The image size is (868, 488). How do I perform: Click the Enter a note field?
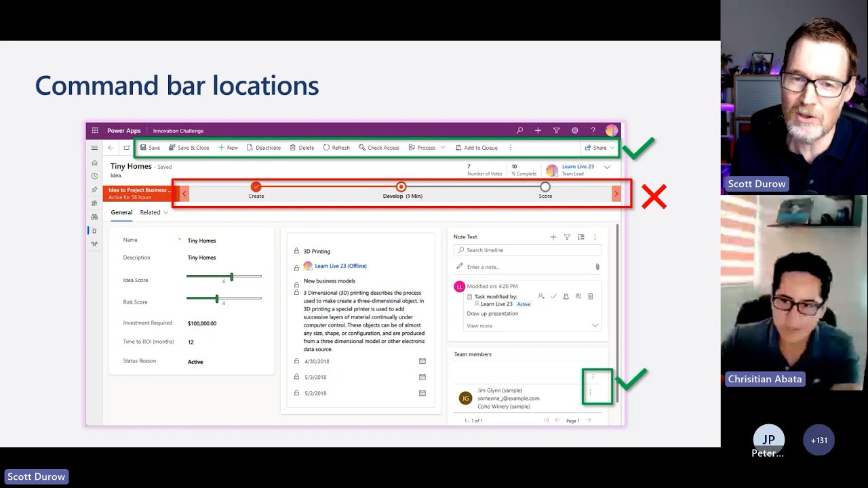[522, 267]
